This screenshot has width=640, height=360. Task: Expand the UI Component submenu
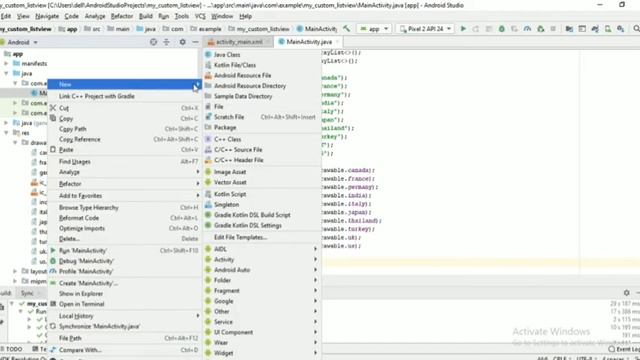262,332
